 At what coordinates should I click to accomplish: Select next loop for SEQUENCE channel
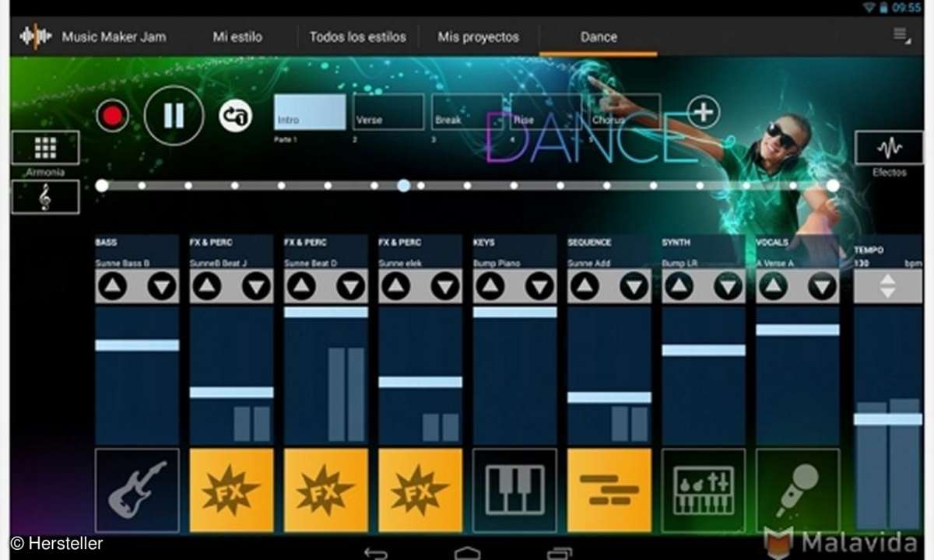pos(634,287)
